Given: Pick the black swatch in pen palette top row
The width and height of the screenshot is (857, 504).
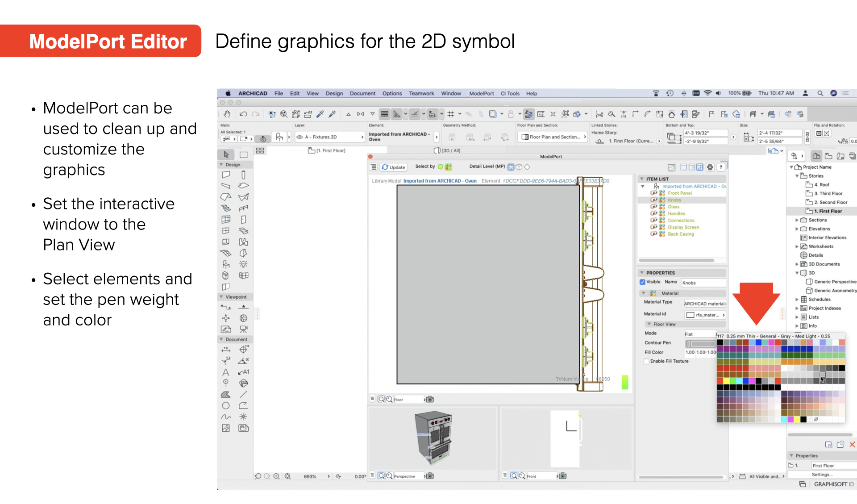Looking at the screenshot, I should tap(720, 342).
